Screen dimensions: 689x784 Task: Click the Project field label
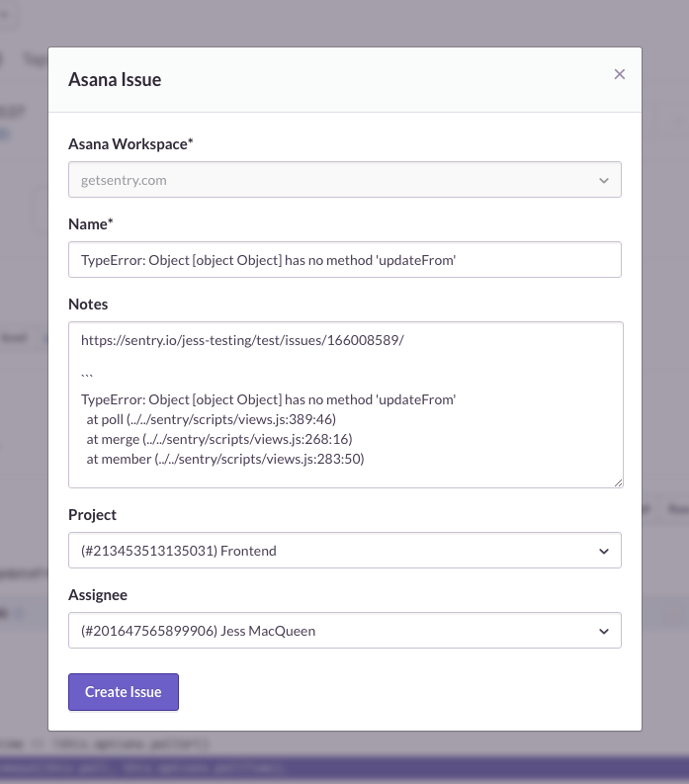(92, 515)
